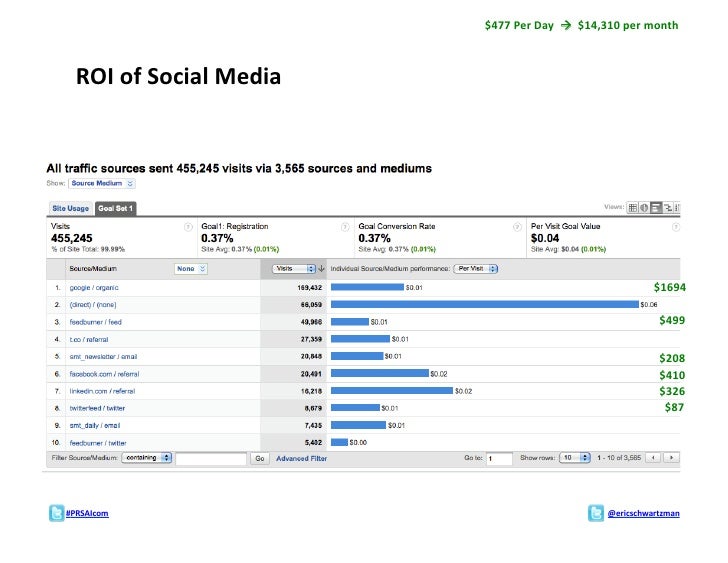Select the bar performance view icon
The image size is (728, 563).
[x=655, y=208]
